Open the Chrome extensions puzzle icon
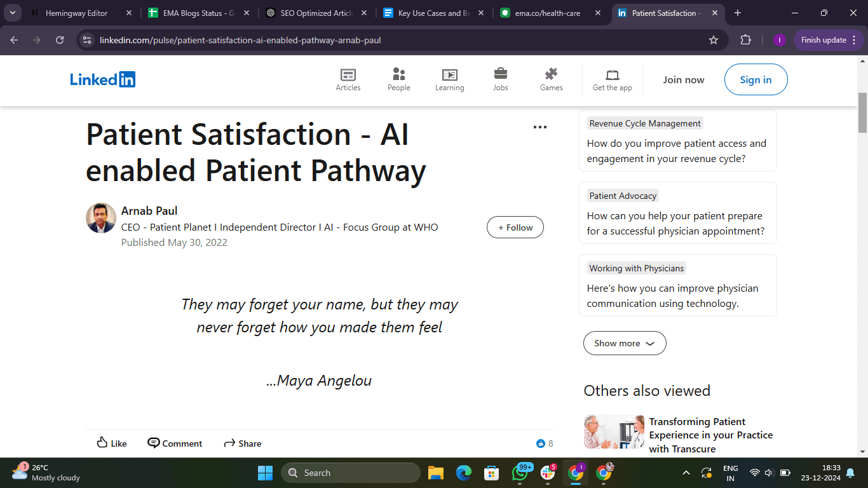This screenshot has width=868, height=488. pyautogui.click(x=746, y=40)
